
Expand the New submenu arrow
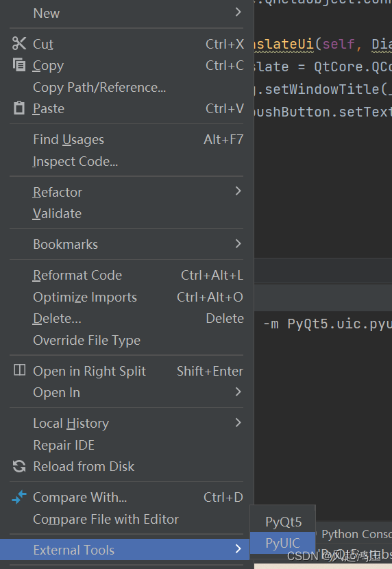[x=238, y=12]
